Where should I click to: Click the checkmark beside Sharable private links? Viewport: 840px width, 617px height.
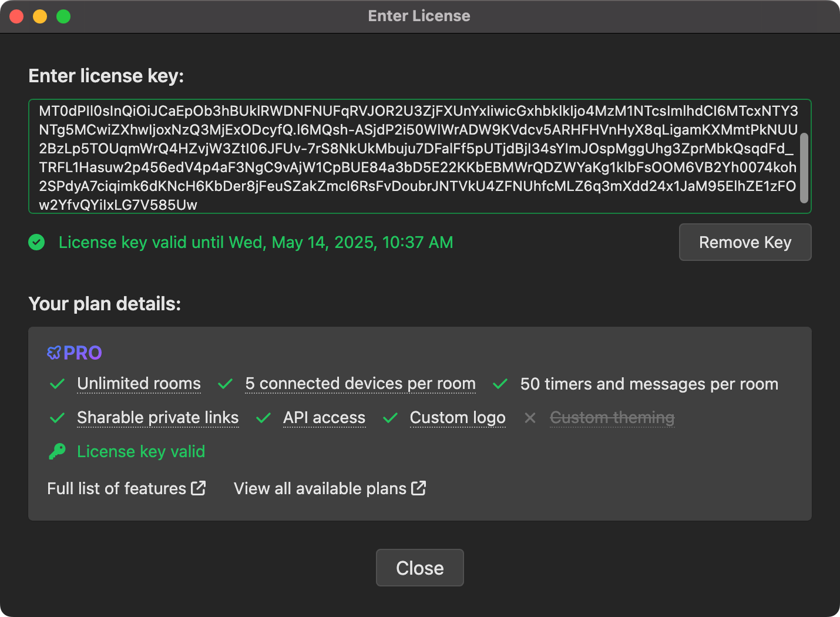[x=56, y=418]
